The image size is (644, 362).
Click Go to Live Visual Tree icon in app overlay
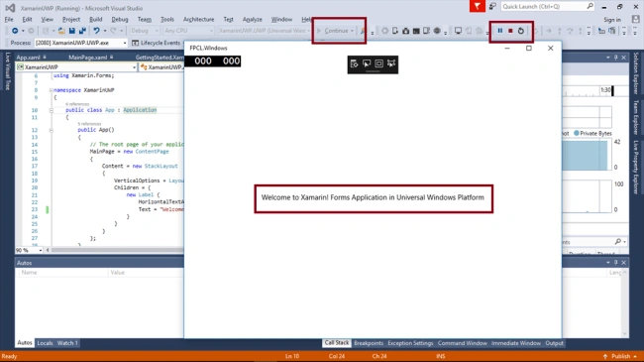355,63
